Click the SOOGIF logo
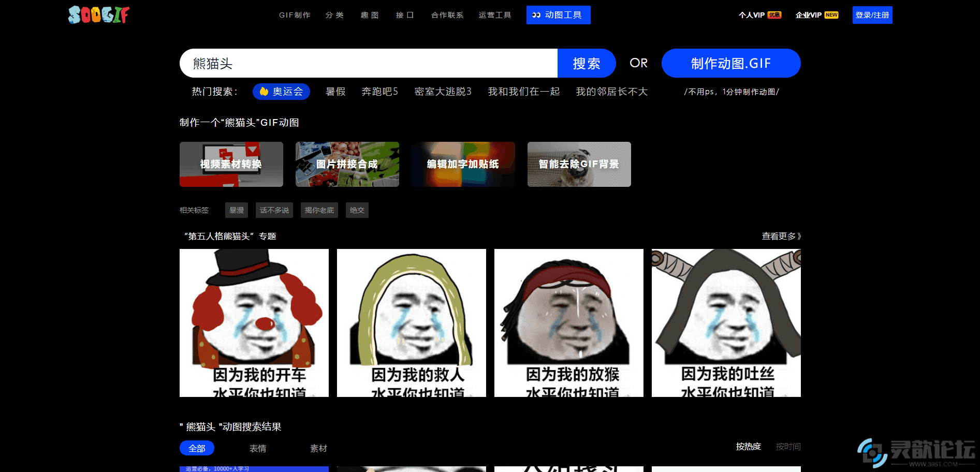The image size is (980, 472). pyautogui.click(x=99, y=15)
